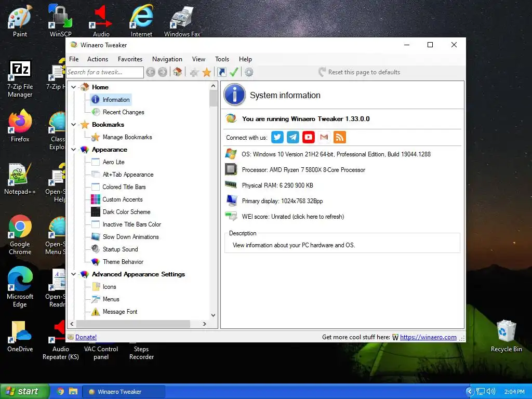Open the Actions menu

[98, 59]
